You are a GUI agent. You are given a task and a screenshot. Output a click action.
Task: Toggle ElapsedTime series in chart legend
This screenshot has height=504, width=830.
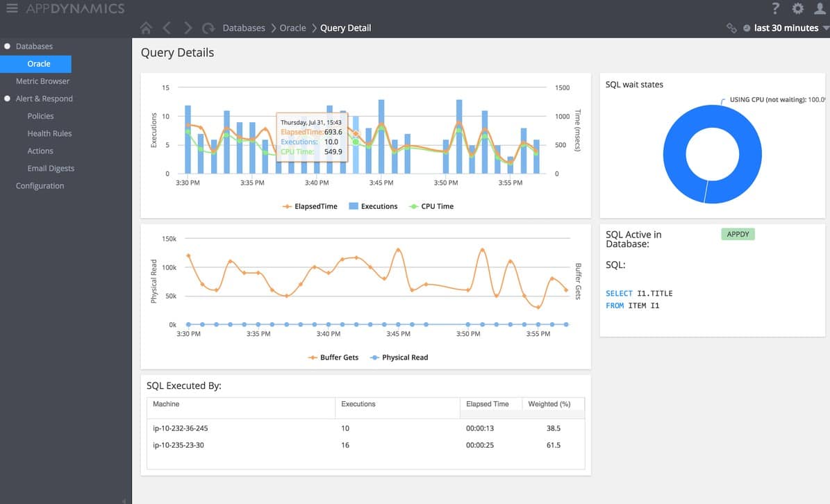pyautogui.click(x=310, y=206)
